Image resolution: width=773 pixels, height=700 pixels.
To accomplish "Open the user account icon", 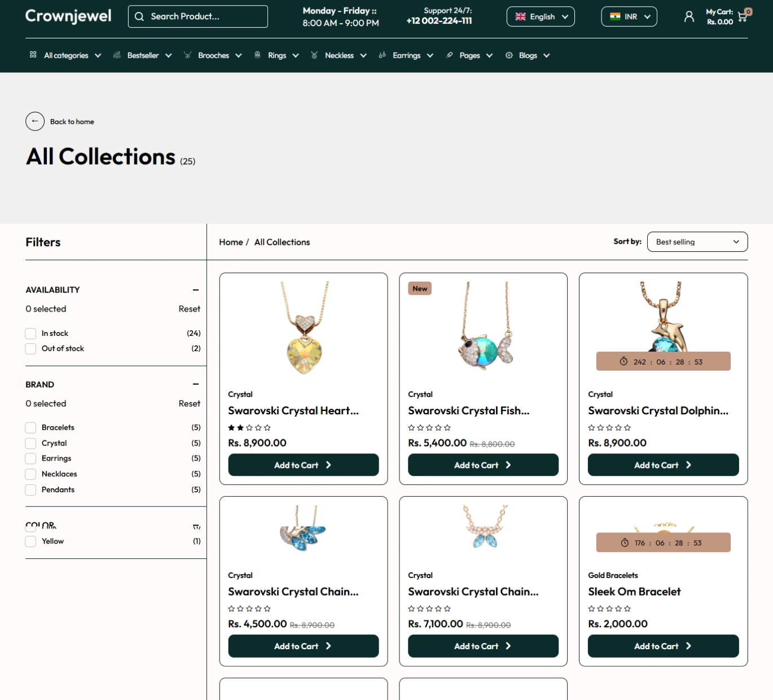I will click(689, 17).
